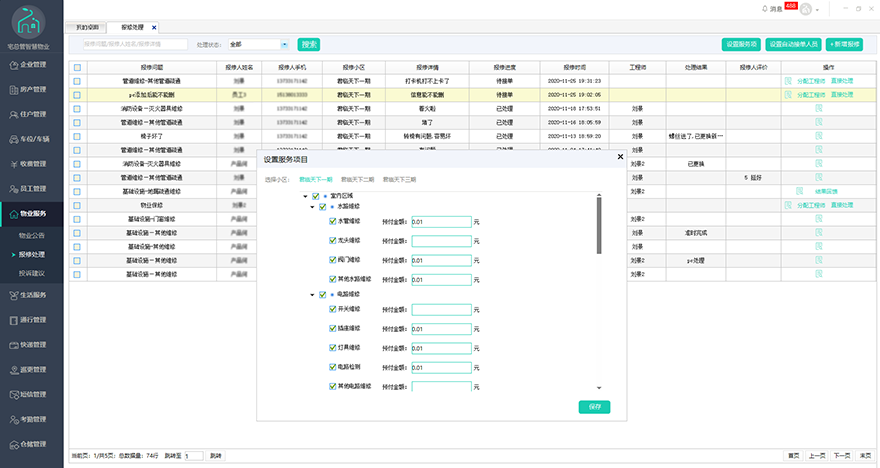The height and width of the screenshot is (468, 880).
Task: Open the 员工管理 sidebar section
Action: point(32,188)
